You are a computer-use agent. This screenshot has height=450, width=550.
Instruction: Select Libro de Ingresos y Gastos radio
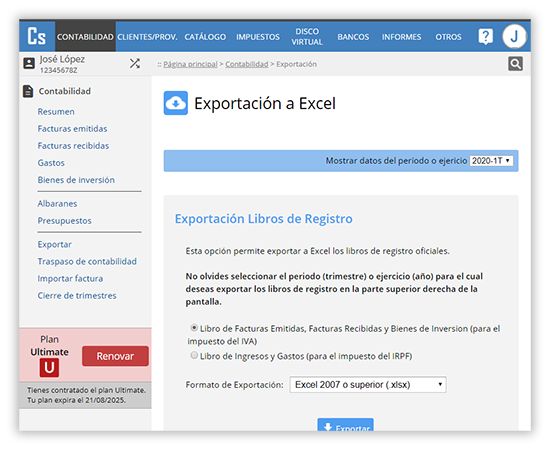click(194, 355)
